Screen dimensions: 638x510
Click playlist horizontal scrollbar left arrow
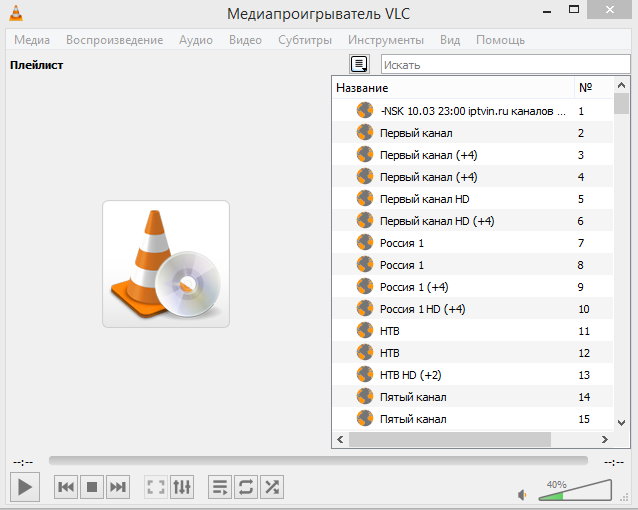point(341,439)
